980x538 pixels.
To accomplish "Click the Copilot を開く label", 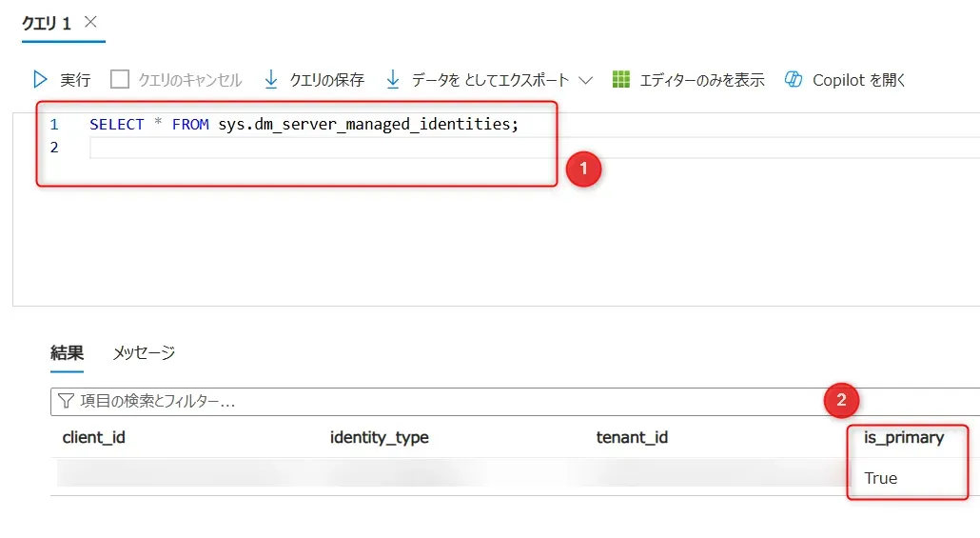I will click(x=859, y=80).
